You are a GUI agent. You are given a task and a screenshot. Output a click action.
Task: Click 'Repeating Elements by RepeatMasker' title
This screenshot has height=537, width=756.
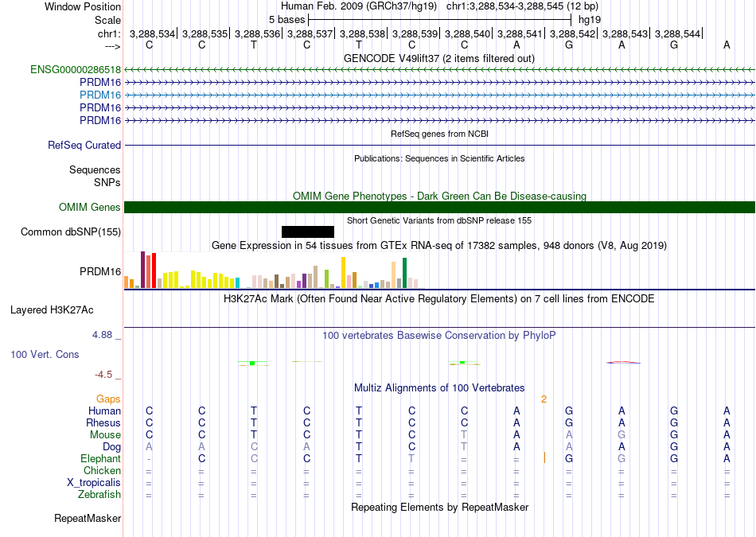click(x=440, y=507)
